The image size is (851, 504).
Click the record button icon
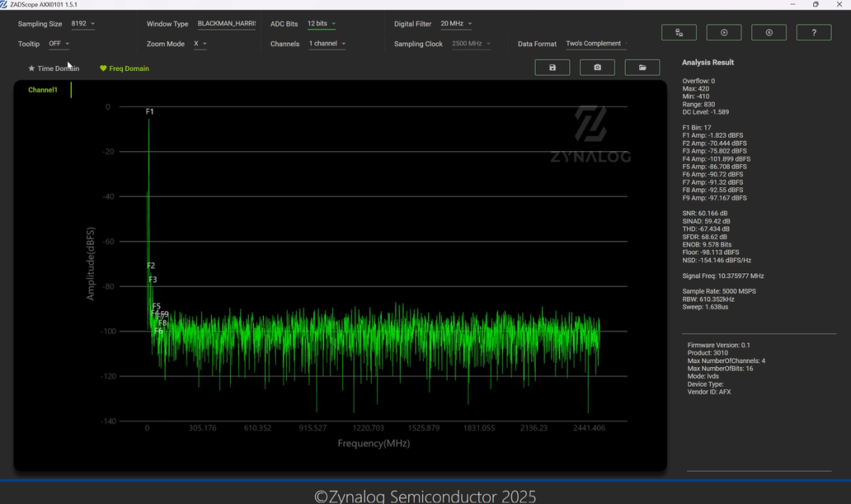click(x=769, y=32)
